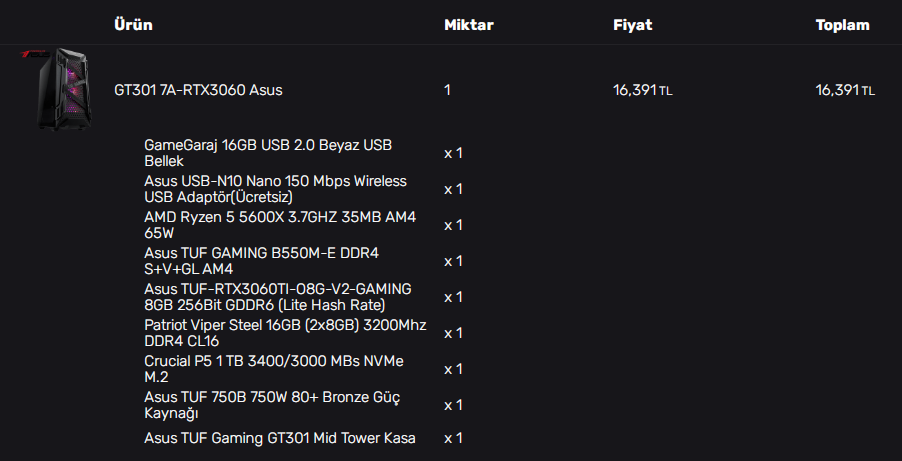The width and height of the screenshot is (902, 461).
Task: Open Asus TUF 750B 750W power supply entry
Action: point(272,405)
